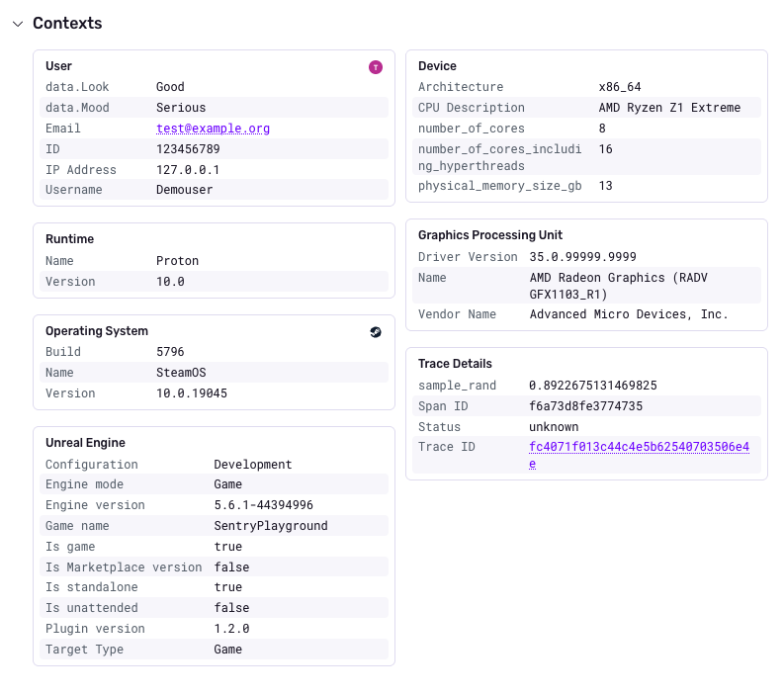
Task: Collapse the Contexts section chevron
Action: [18, 24]
